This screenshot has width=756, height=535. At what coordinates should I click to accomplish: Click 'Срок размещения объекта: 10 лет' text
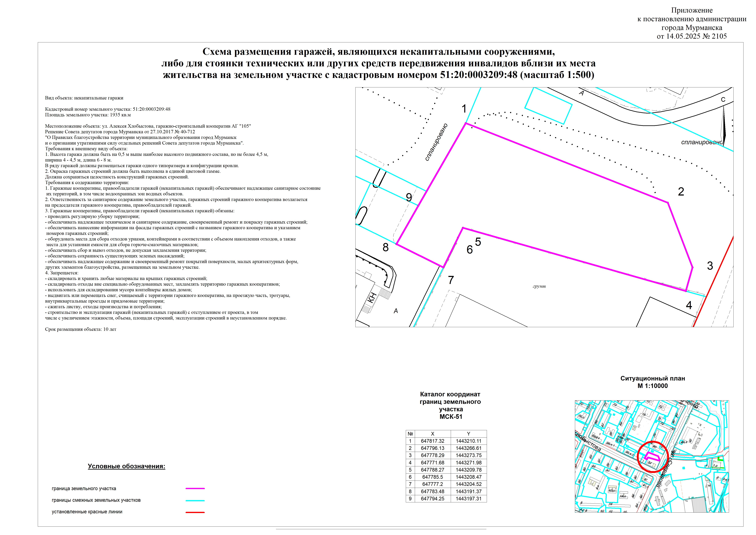81,329
